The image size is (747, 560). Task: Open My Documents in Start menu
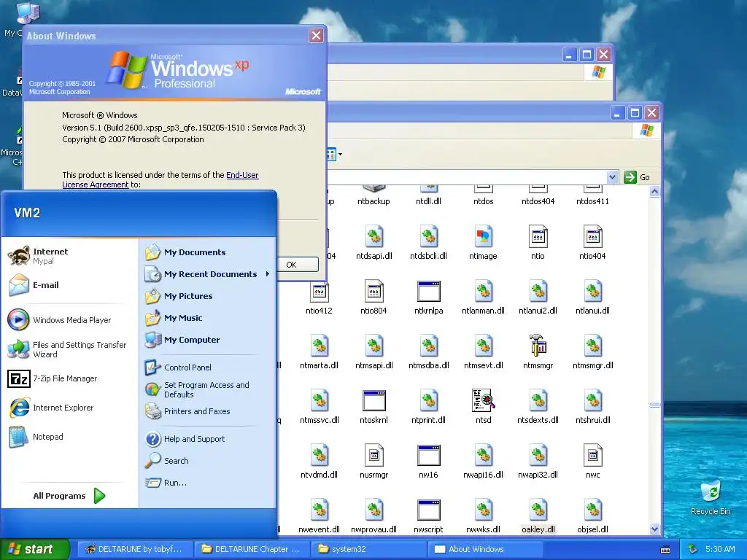[x=208, y=252]
